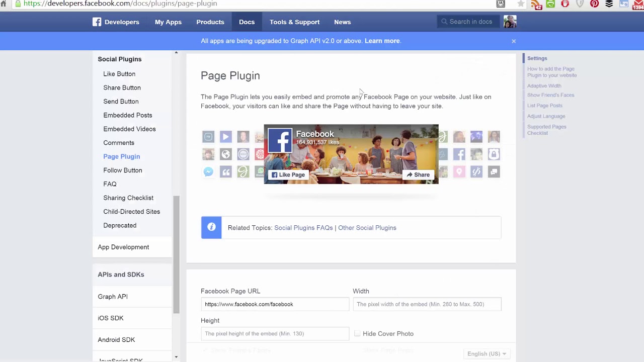Click the green printer extension icon
Screen dimensions: 644x362
point(550,4)
